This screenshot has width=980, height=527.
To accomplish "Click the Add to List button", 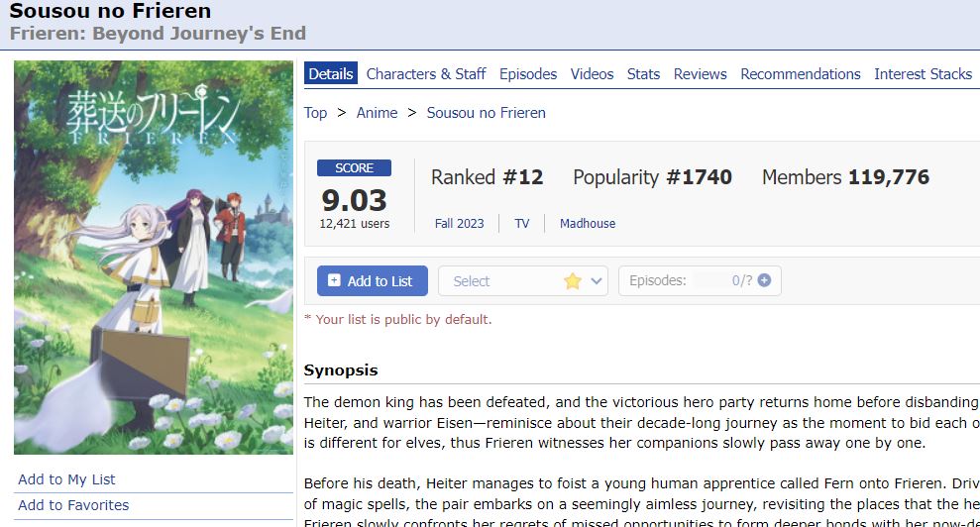I will point(373,280).
